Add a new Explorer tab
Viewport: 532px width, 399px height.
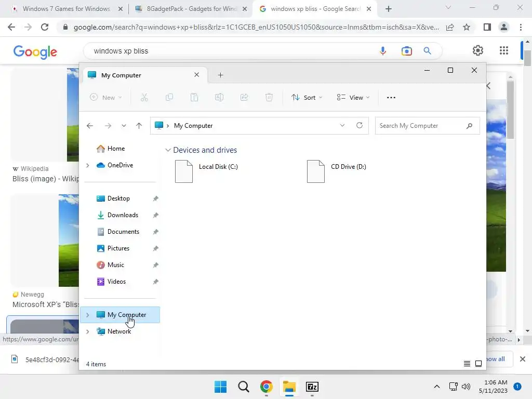(220, 75)
